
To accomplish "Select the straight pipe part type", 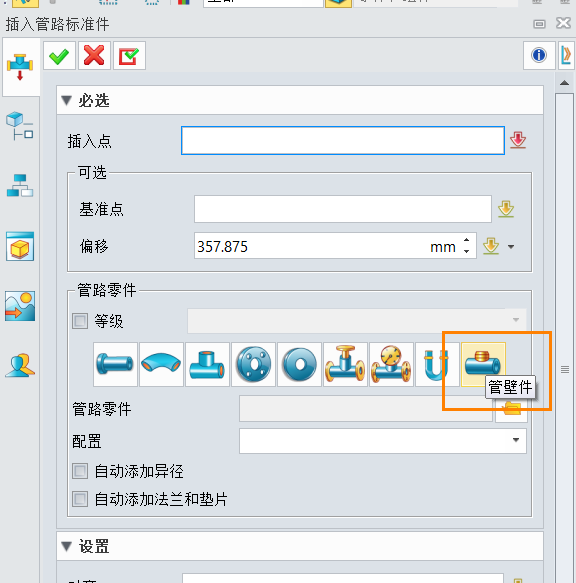I will click(115, 364).
